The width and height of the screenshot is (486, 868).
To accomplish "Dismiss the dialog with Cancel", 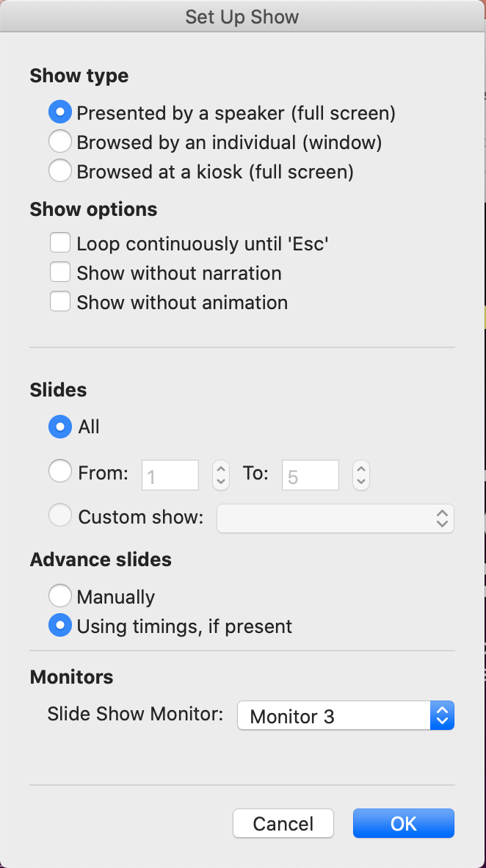I will [x=283, y=823].
